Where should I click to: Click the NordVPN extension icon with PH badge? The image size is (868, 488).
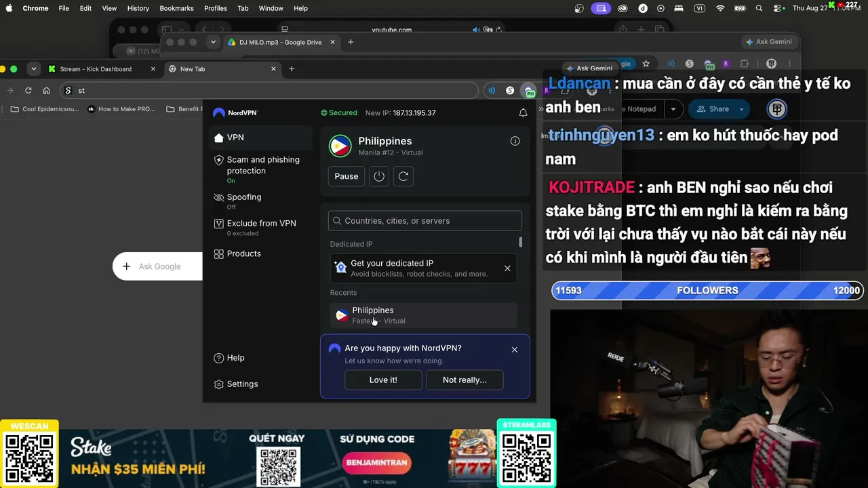click(528, 91)
